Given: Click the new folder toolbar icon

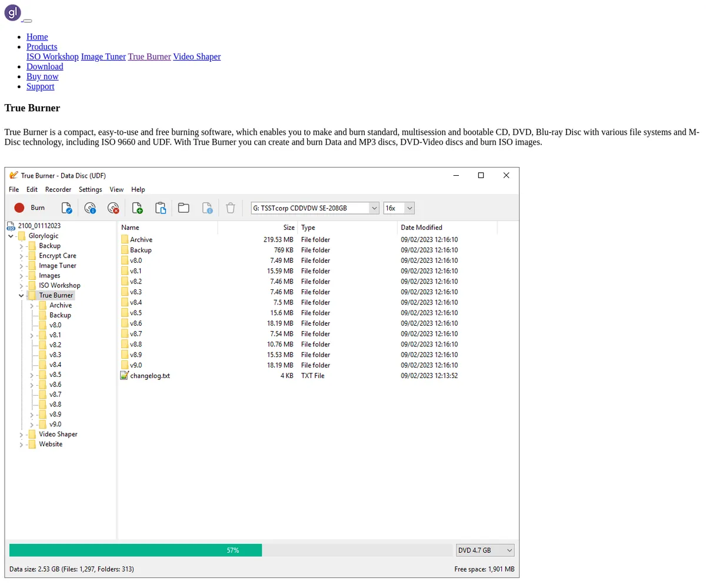Looking at the screenshot, I should pyautogui.click(x=184, y=208).
